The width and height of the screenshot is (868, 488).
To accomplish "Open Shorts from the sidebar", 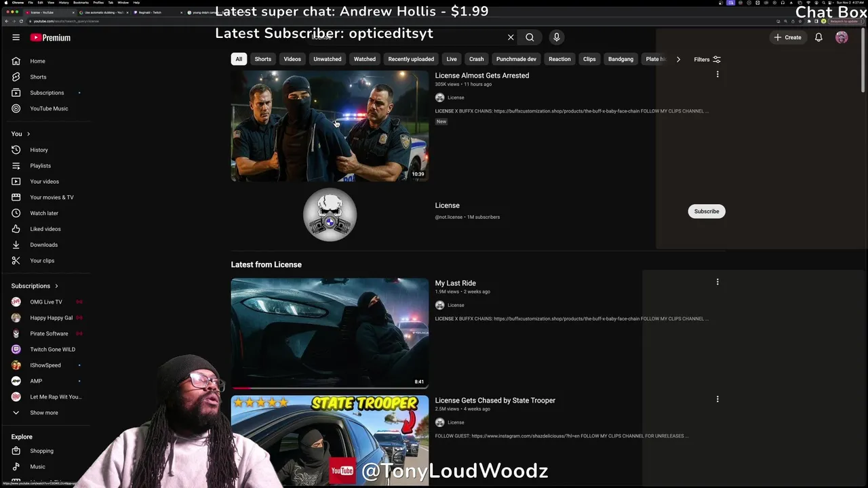I will coord(45,77).
